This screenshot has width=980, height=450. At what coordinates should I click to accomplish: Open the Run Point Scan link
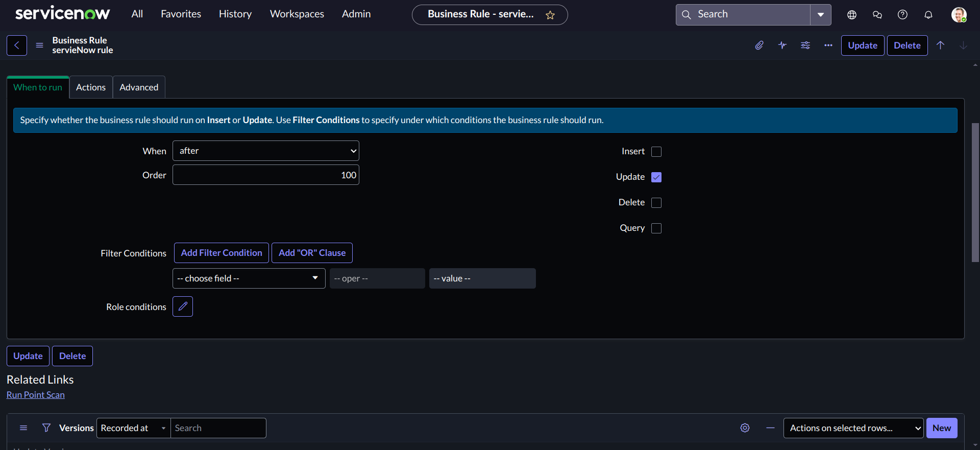pyautogui.click(x=36, y=395)
